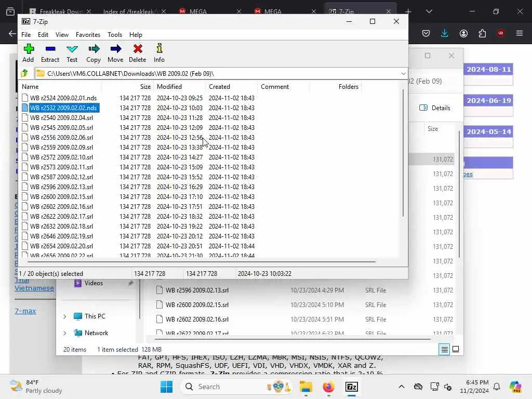The image size is (532, 399).
Task: Open the Vietnamese language link
Action: coord(34,288)
